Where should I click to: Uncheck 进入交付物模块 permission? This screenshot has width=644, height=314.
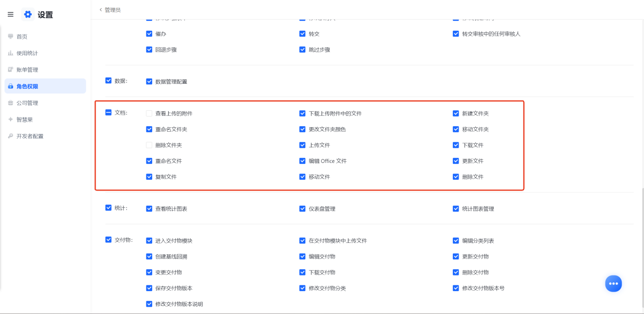pyautogui.click(x=149, y=240)
